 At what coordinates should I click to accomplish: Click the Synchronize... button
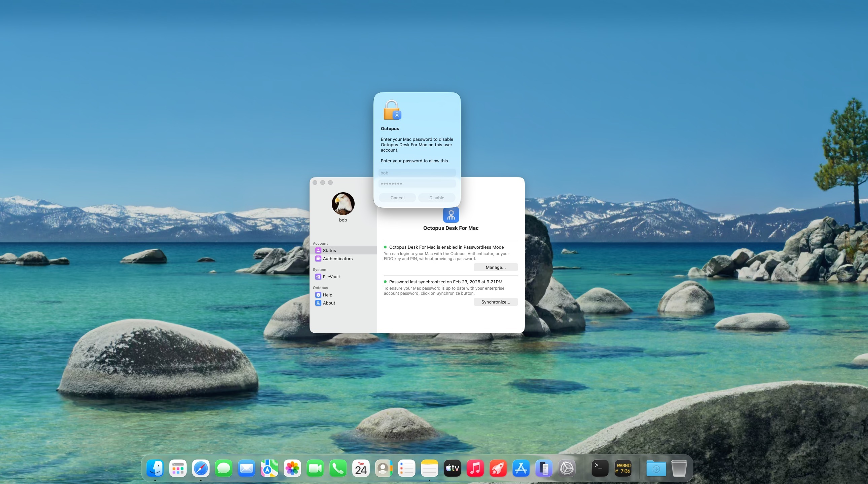point(496,302)
